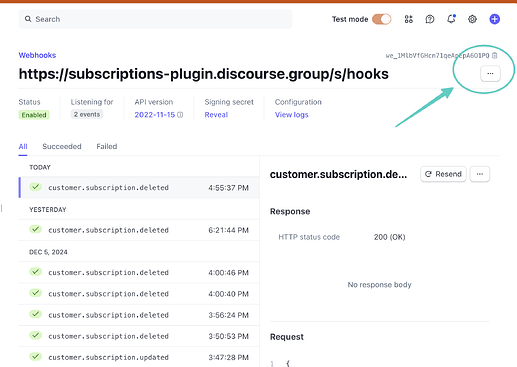Click the blue plus create icon

pos(494,19)
